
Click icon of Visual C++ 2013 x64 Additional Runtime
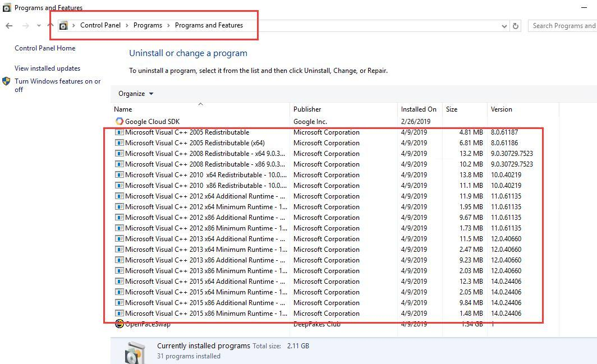pyautogui.click(x=119, y=239)
